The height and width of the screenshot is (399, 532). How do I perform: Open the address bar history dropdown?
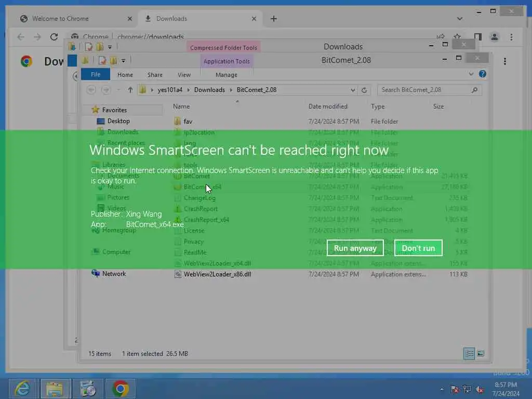(x=353, y=90)
